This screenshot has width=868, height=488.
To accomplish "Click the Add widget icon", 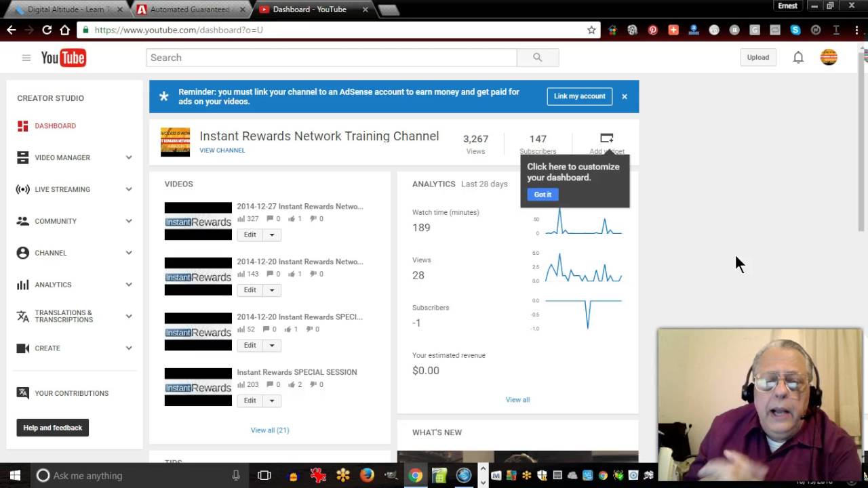I will [607, 138].
